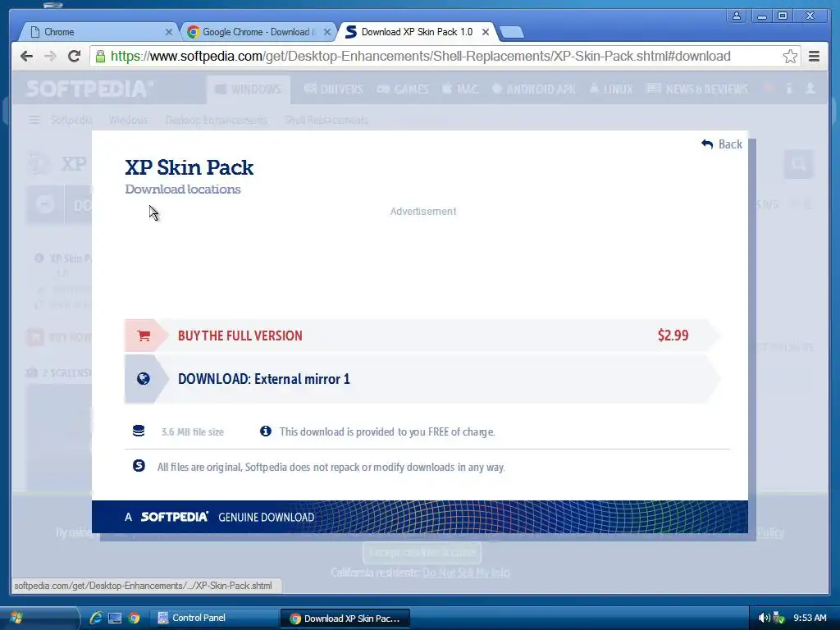
Task: Click the red shopping cart icon
Action: tap(143, 336)
